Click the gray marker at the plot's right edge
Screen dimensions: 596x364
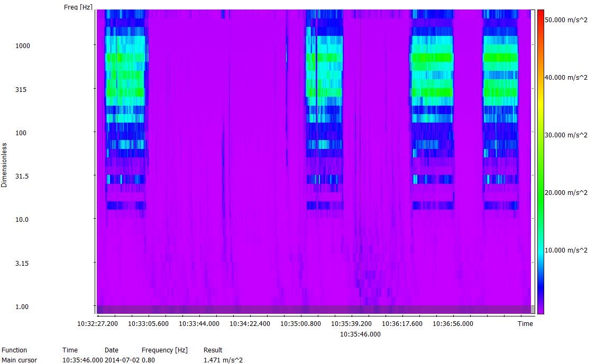coord(533,309)
